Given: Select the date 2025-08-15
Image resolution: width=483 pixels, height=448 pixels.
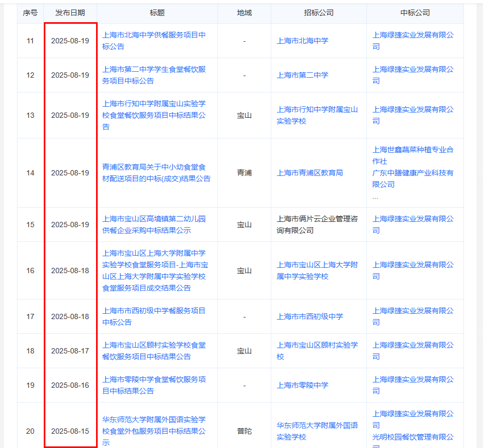Looking at the screenshot, I should pos(70,431).
